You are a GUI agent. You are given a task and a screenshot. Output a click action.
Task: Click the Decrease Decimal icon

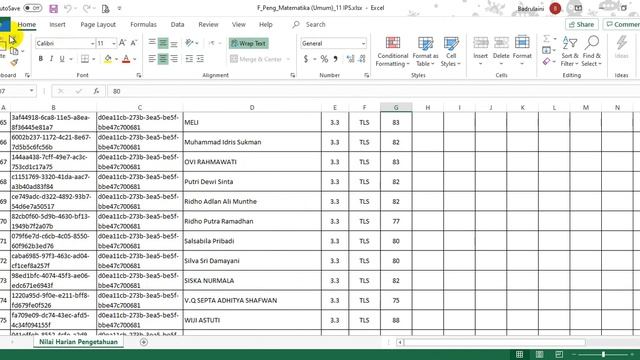(362, 59)
